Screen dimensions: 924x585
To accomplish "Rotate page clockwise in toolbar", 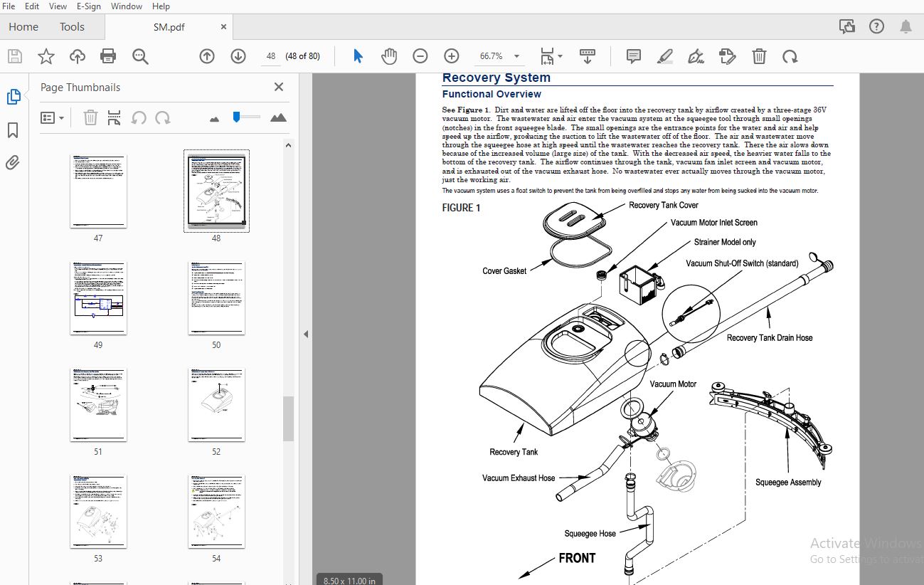I will tap(790, 56).
